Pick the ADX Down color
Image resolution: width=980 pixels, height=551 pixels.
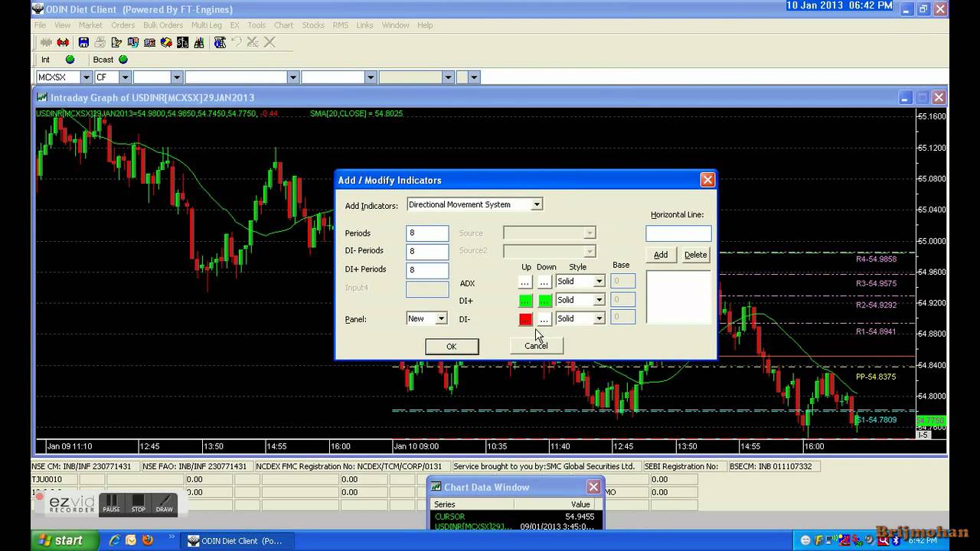544,282
